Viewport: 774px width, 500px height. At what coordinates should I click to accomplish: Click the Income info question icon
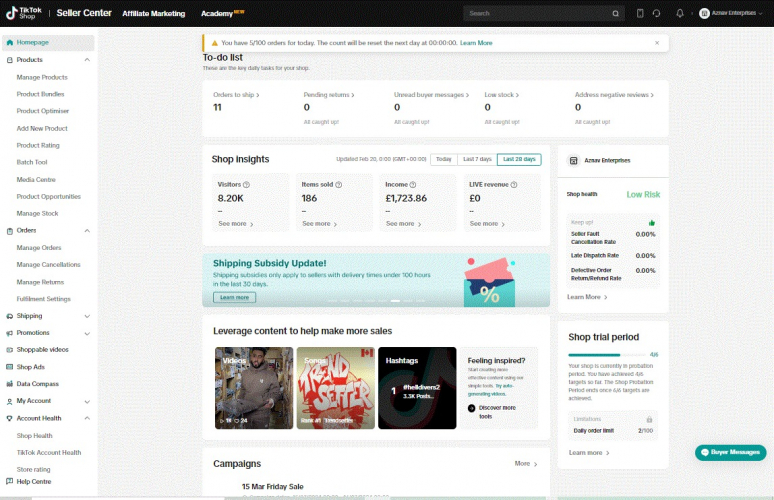[x=413, y=185]
